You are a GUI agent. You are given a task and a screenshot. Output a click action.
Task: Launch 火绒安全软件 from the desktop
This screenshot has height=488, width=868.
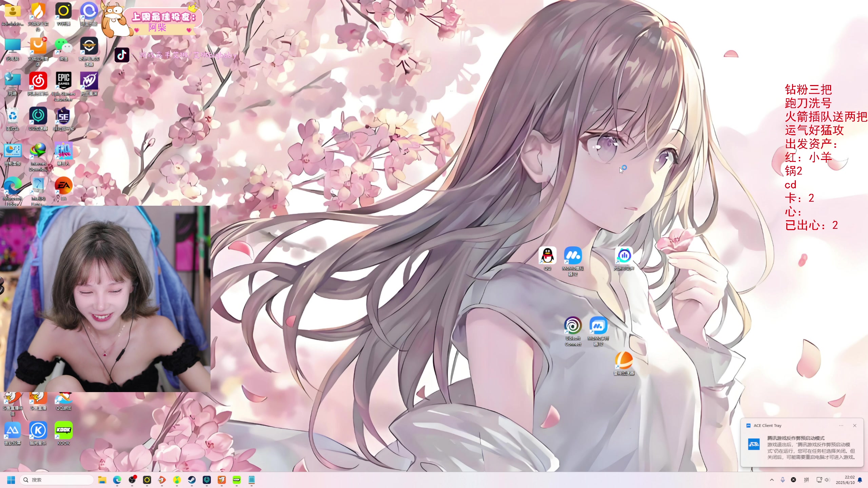point(38,17)
